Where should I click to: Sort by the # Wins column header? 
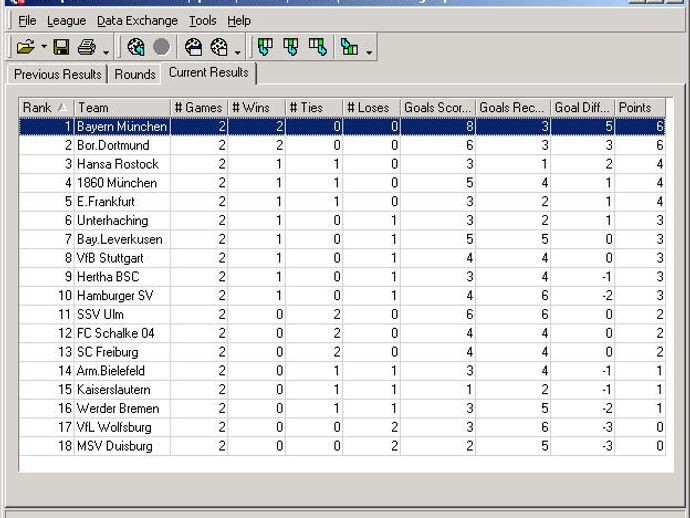tap(256, 107)
